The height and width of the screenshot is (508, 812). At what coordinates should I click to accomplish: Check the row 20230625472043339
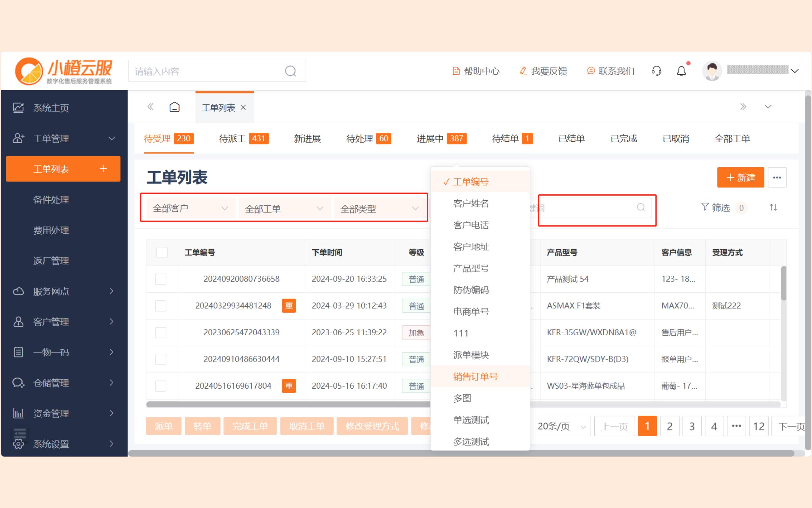pos(161,333)
